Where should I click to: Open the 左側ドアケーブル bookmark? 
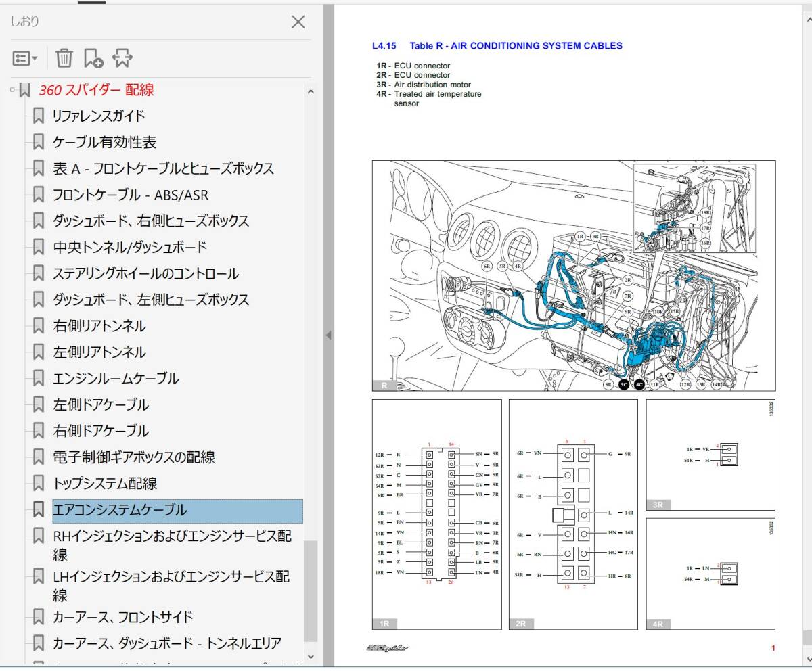[x=101, y=404]
